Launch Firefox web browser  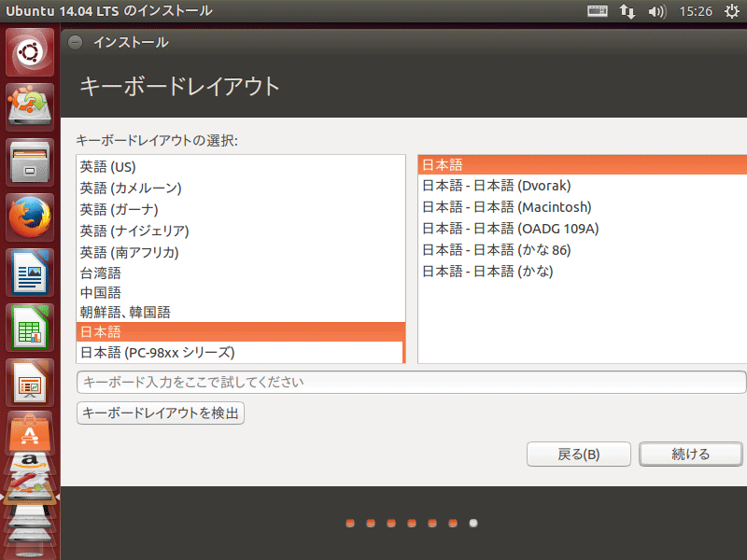pyautogui.click(x=30, y=217)
